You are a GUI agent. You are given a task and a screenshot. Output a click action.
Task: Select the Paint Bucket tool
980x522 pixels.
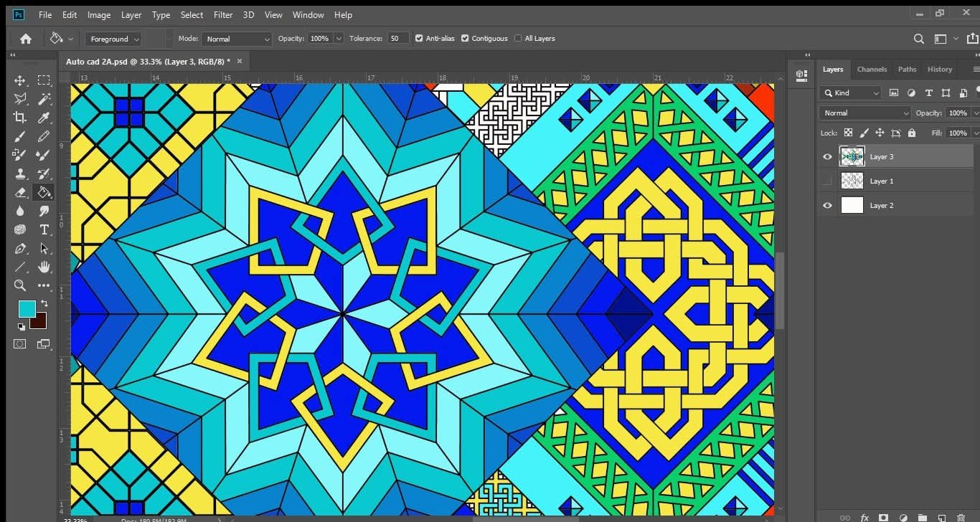point(44,192)
